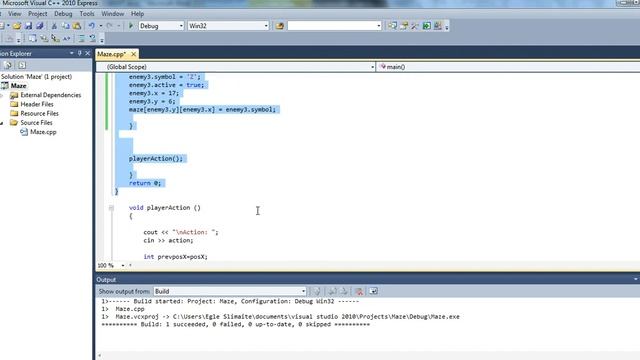Close the Maze.cpp* tab with its X
Screen dimensions: 640x360
pos(133,54)
